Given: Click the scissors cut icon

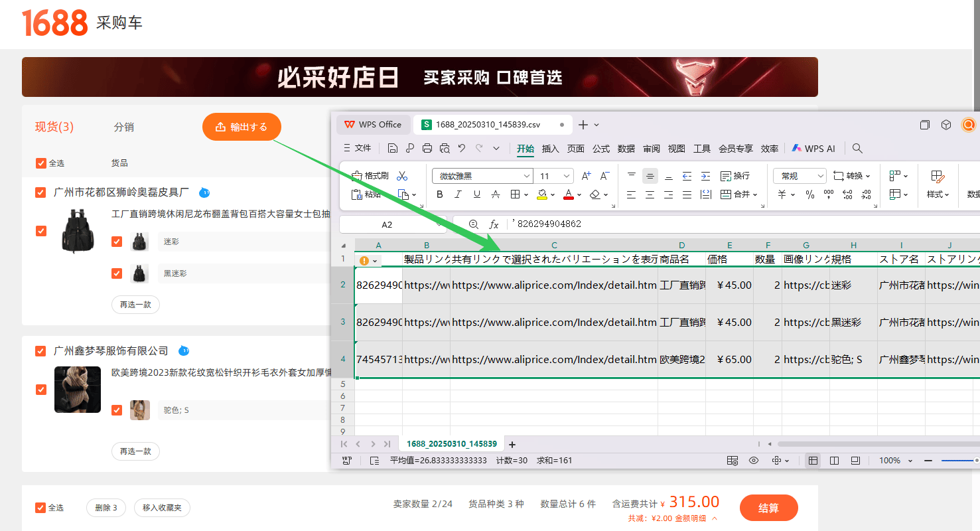Looking at the screenshot, I should click(x=402, y=176).
